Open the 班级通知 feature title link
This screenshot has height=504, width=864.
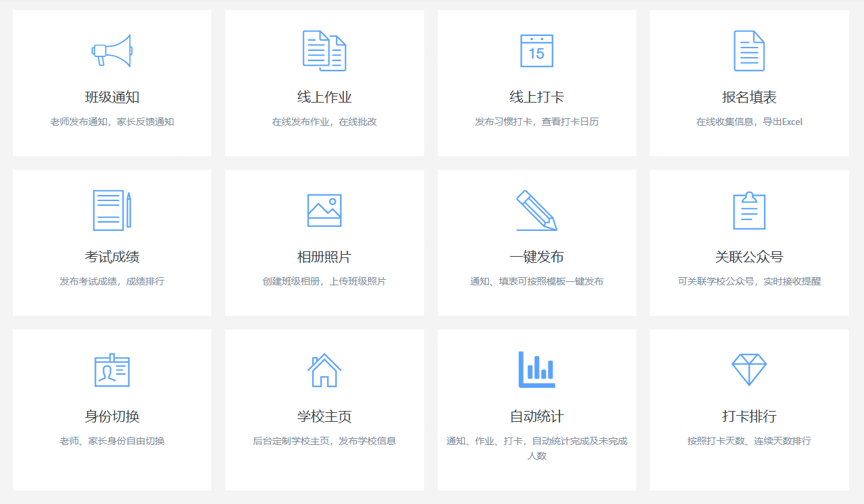pos(112,95)
